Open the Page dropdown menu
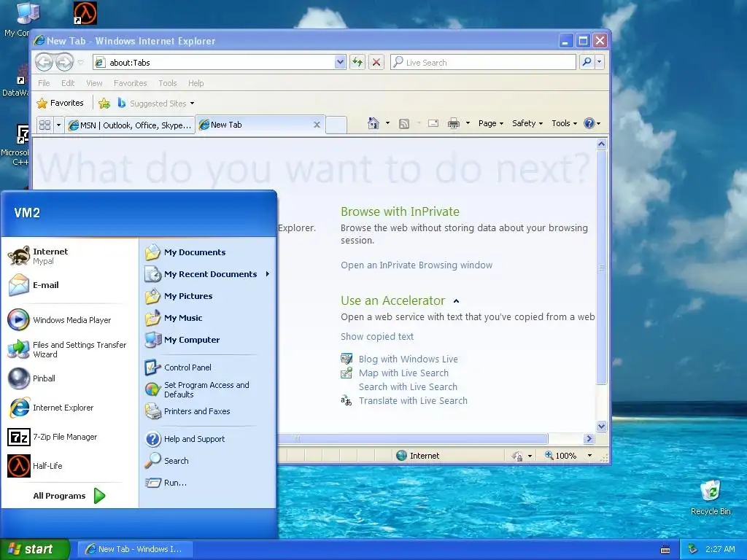Screen dimensions: 747x560 tap(491, 123)
